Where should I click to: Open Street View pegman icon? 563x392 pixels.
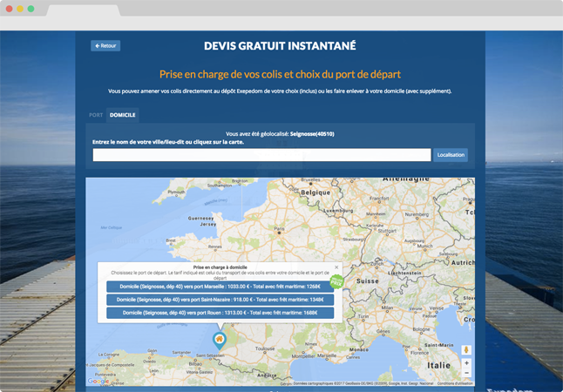(x=466, y=349)
